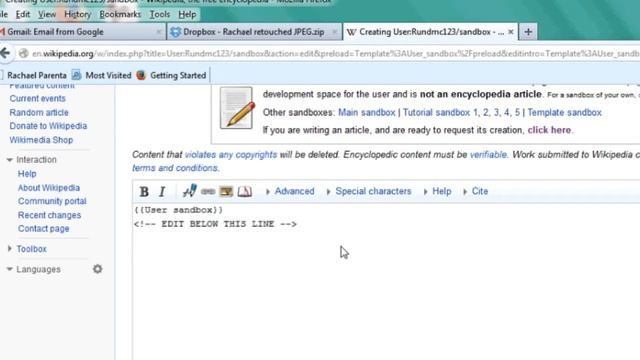Insert link chain icon in toolbar
The height and width of the screenshot is (360, 640).
click(x=208, y=191)
